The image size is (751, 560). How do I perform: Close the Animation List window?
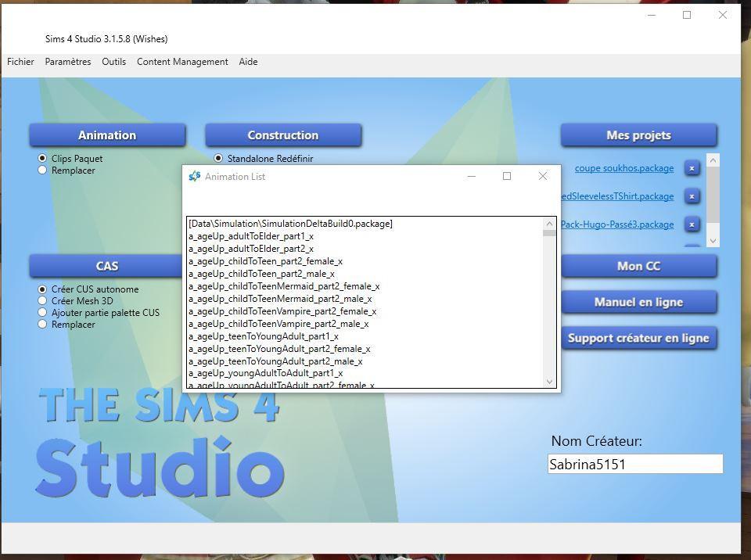tap(543, 176)
